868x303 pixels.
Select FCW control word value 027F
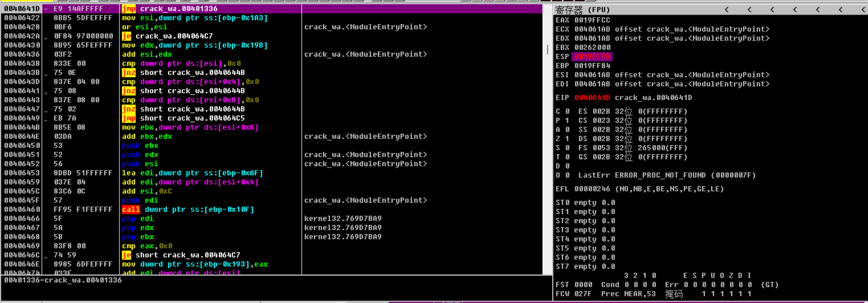[x=583, y=294]
